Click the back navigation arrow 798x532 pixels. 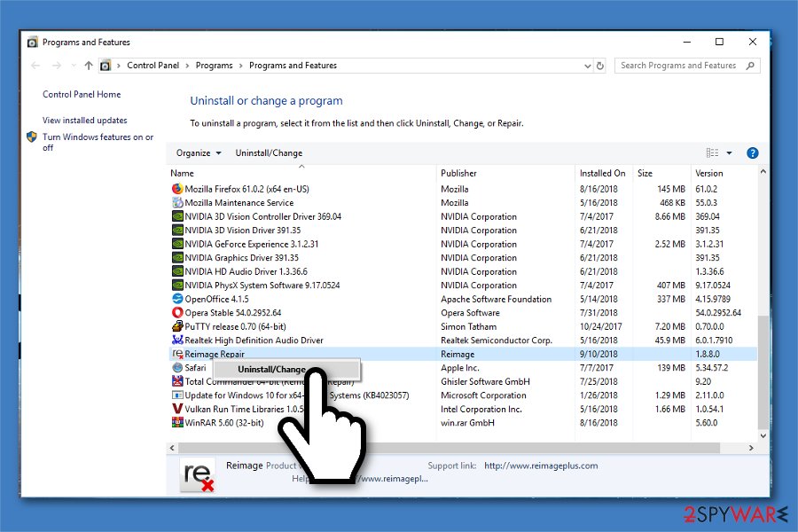[35, 66]
